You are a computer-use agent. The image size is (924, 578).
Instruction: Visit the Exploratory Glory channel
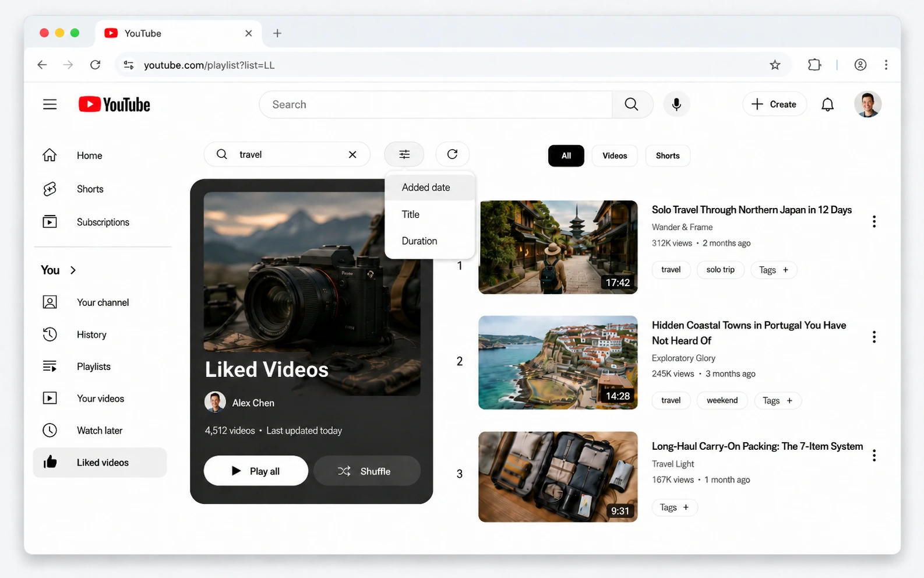(683, 358)
